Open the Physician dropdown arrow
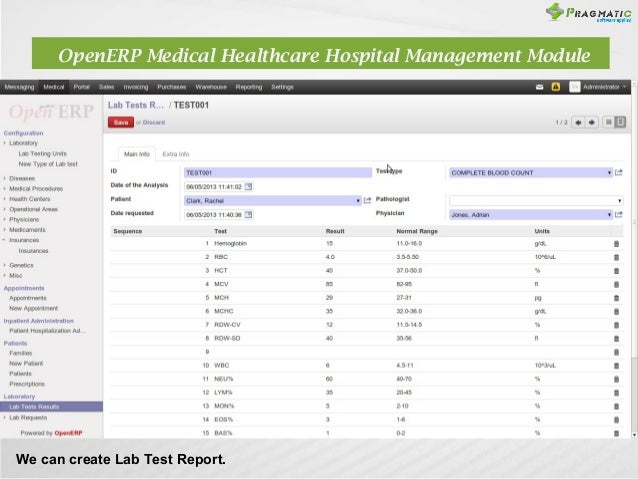The width and height of the screenshot is (638, 479). [x=609, y=214]
